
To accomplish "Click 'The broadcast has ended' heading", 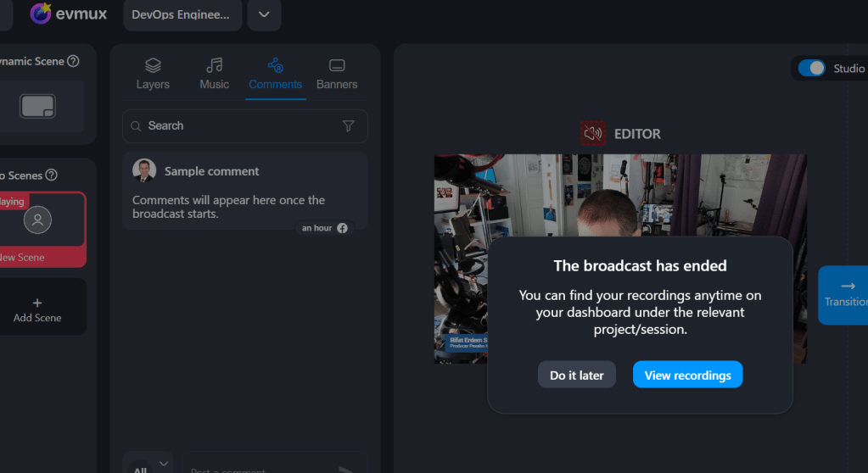I will coord(640,266).
